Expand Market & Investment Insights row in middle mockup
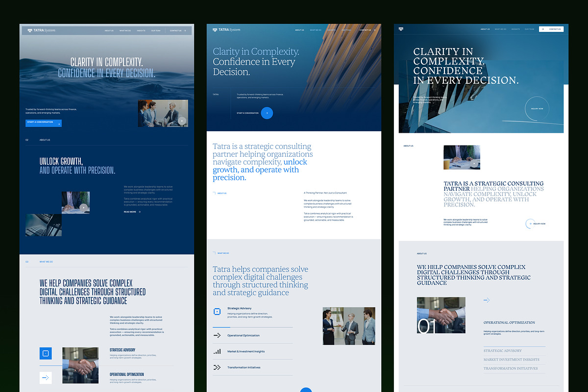This screenshot has height=392, width=588. pyautogui.click(x=253, y=351)
